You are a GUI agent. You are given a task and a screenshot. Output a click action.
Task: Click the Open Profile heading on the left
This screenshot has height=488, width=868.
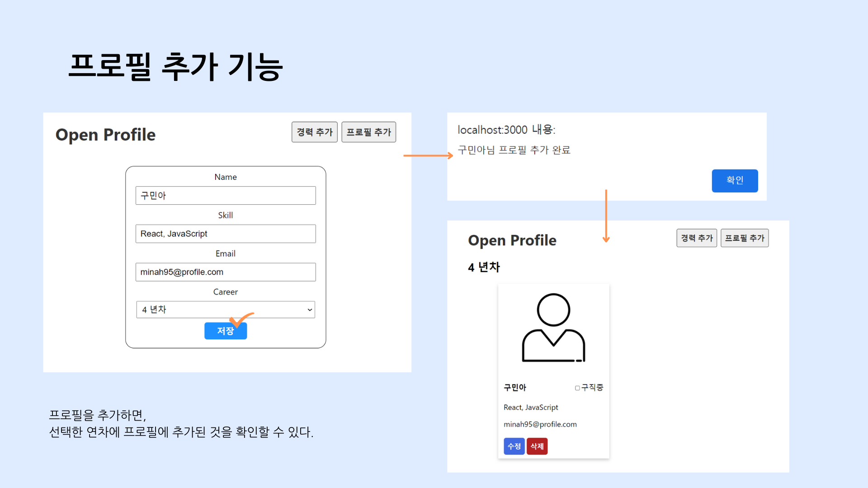click(105, 134)
